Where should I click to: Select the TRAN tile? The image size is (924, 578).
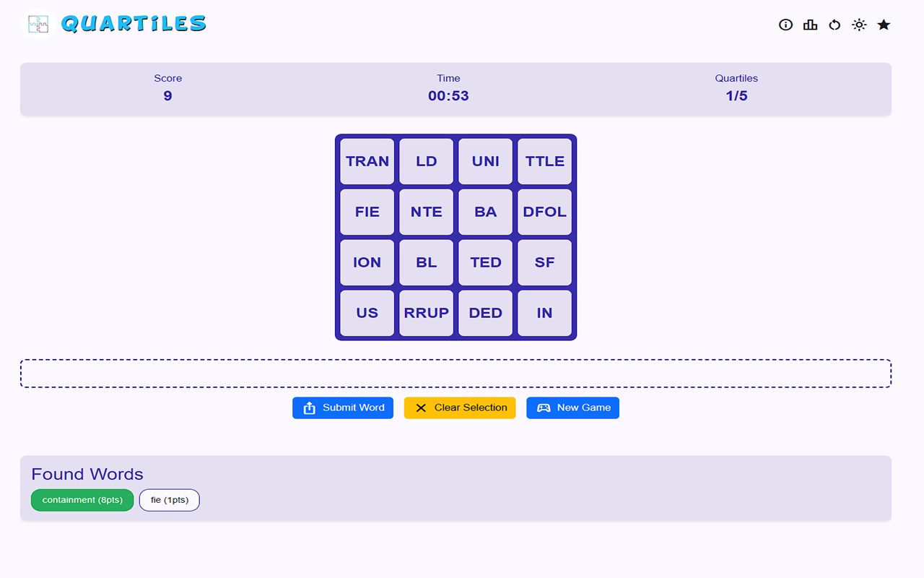pyautogui.click(x=367, y=161)
